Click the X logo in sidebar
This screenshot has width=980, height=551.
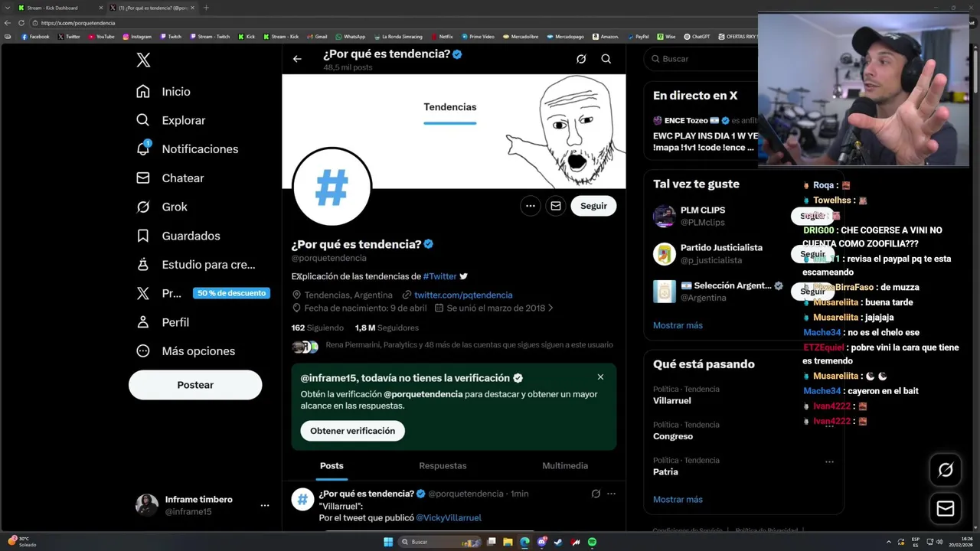pos(143,60)
